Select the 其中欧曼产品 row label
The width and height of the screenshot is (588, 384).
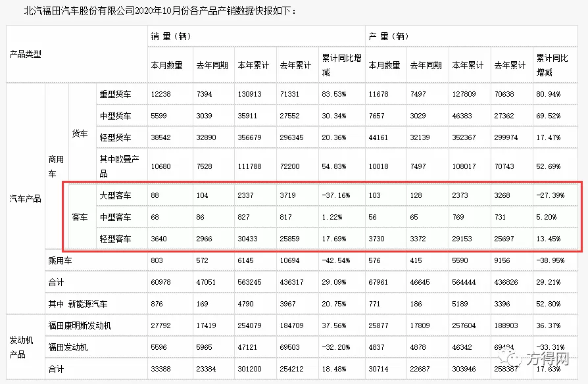point(119,166)
